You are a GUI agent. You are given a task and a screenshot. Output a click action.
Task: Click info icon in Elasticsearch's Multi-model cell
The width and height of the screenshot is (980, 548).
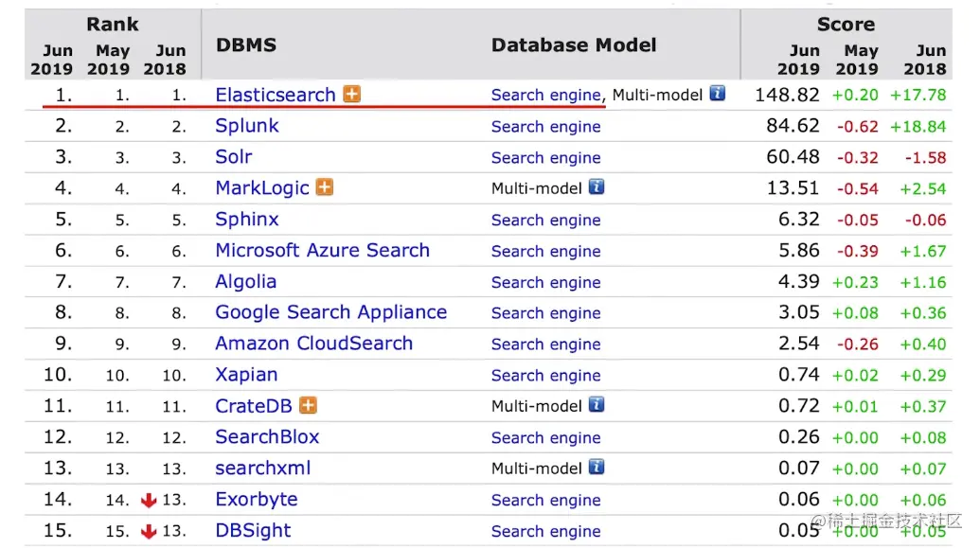718,94
